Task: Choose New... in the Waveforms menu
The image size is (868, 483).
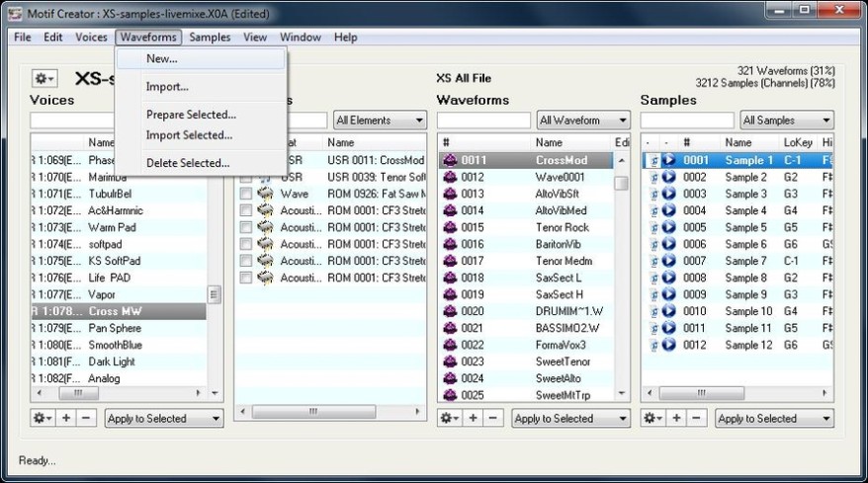Action: click(x=202, y=58)
